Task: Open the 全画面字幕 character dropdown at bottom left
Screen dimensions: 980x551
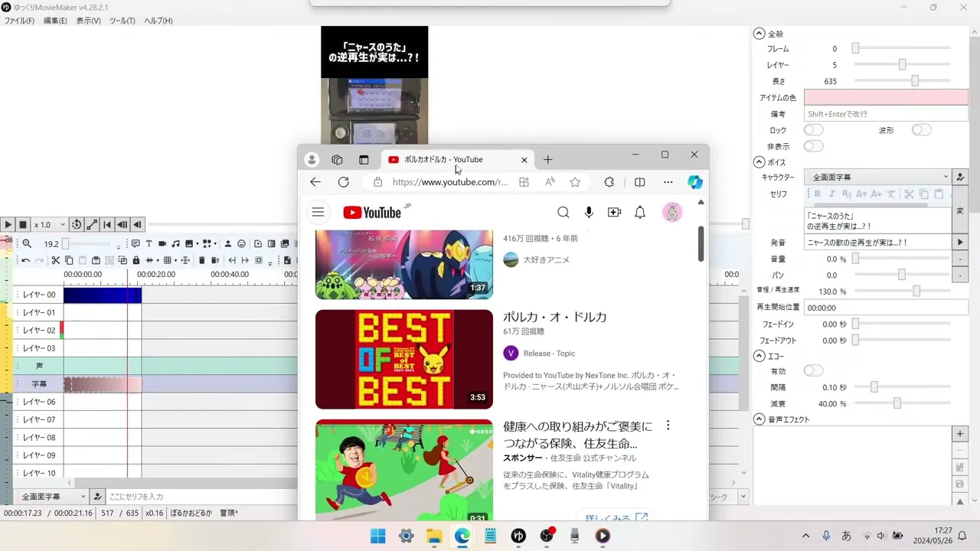Action: (52, 497)
